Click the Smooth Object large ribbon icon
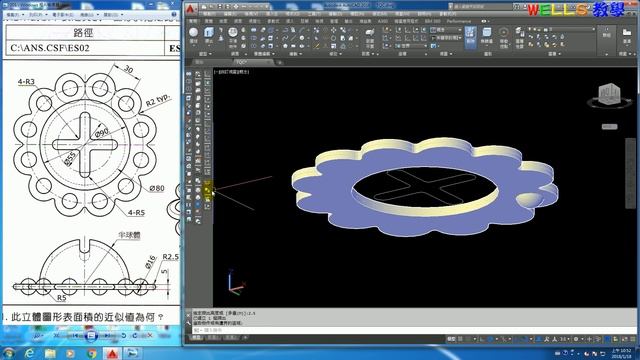The width and height of the screenshot is (640, 360). [232, 36]
